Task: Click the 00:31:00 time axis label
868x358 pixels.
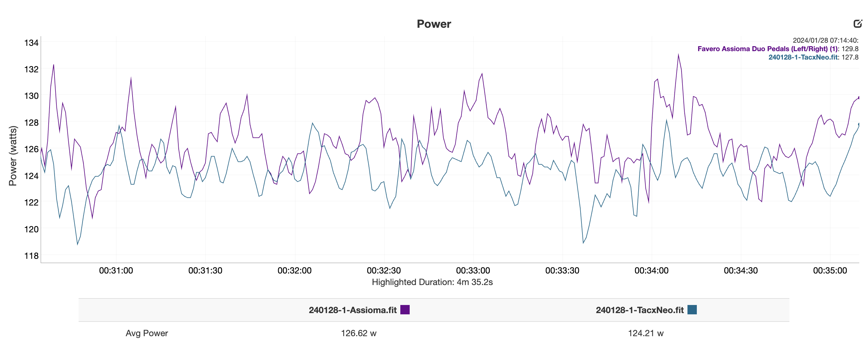Action: [116, 271]
